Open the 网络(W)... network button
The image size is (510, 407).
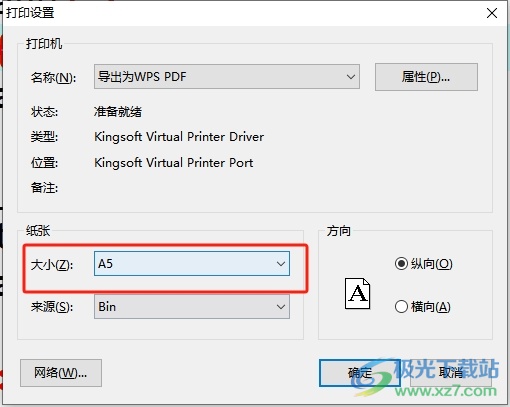tap(61, 373)
